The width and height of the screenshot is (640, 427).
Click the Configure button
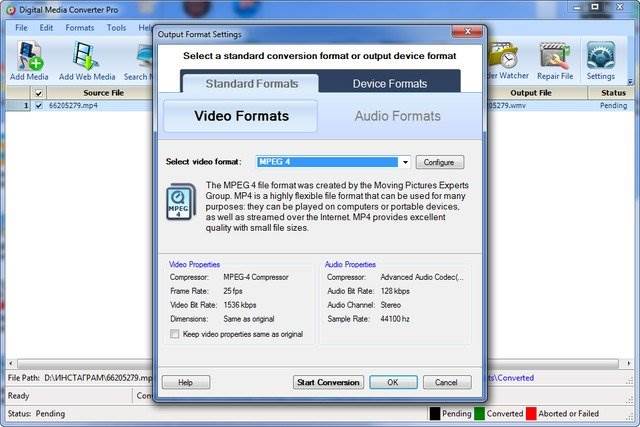point(439,162)
